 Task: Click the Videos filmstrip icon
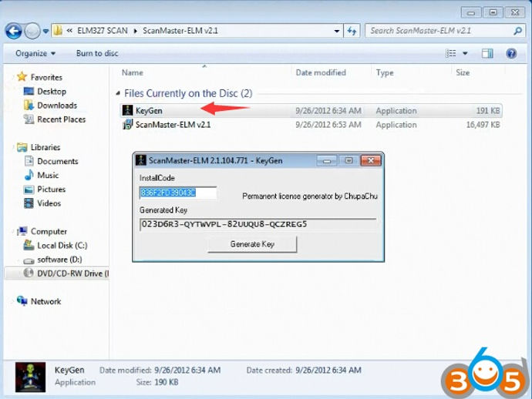click(29, 203)
